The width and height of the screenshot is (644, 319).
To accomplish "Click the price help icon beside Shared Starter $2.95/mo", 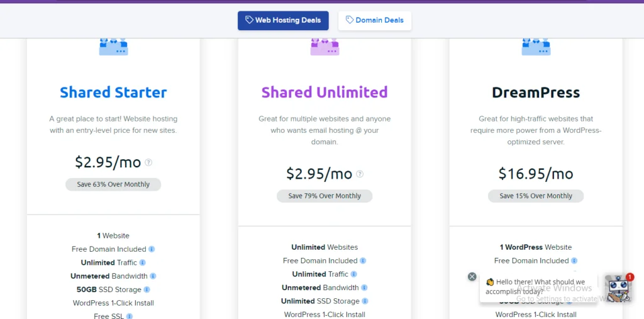I will [148, 162].
